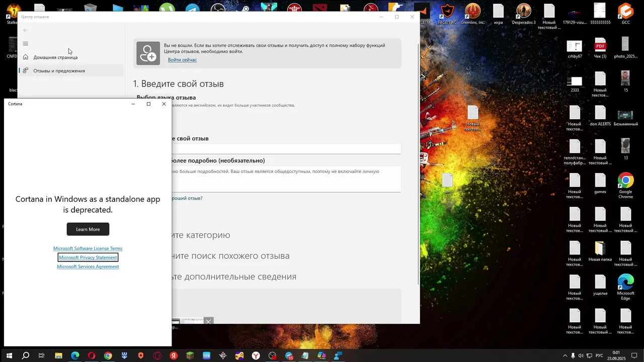Open Microsoft Software License Terms link
Image resolution: width=644 pixels, height=362 pixels.
tap(88, 248)
